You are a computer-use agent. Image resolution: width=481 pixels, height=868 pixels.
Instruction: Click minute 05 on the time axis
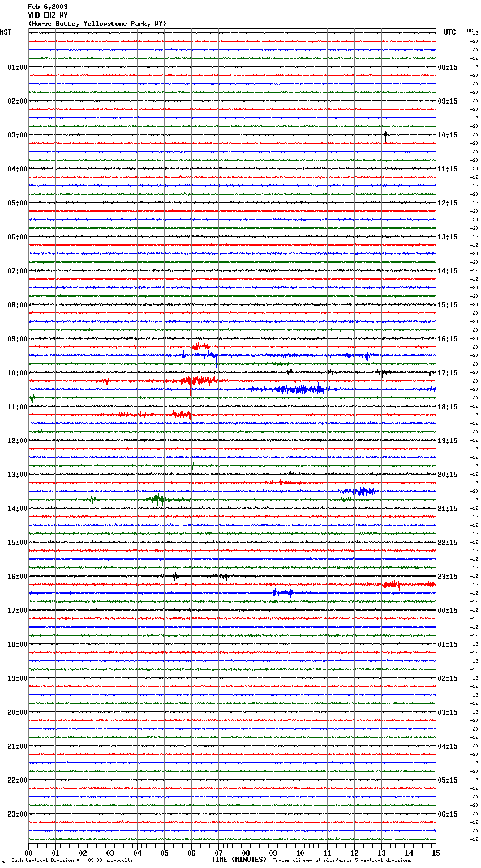click(164, 853)
